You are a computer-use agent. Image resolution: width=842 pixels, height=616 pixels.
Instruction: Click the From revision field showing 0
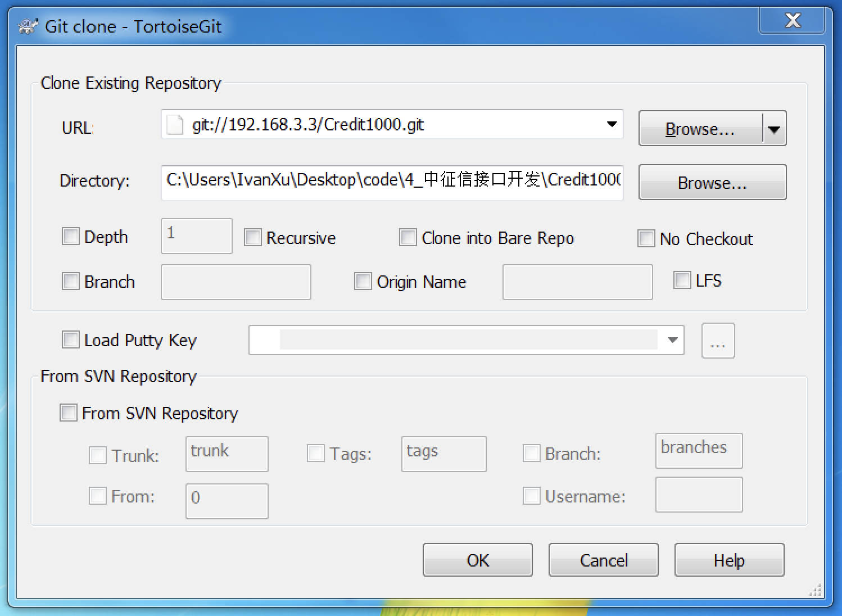tap(227, 501)
